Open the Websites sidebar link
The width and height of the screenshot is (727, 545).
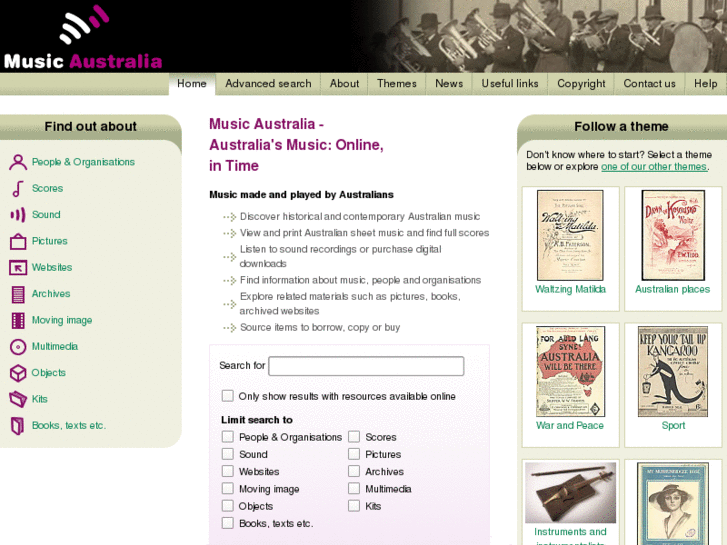click(x=52, y=268)
